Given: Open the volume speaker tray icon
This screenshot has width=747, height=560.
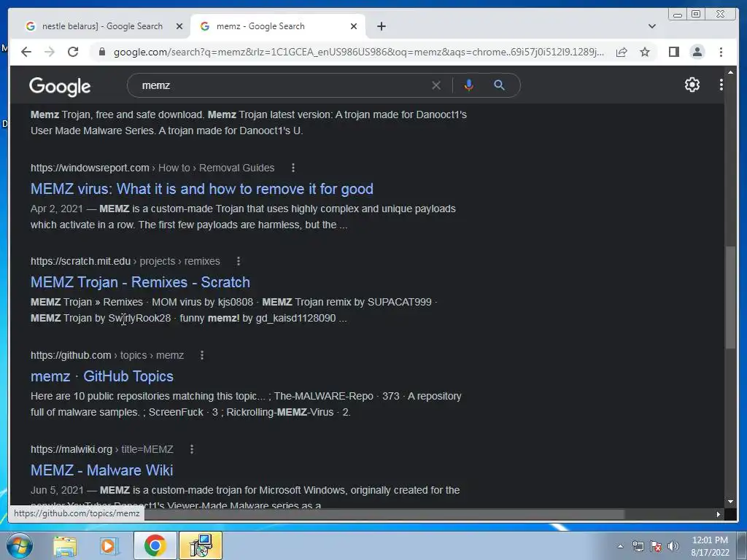Looking at the screenshot, I should tap(673, 546).
